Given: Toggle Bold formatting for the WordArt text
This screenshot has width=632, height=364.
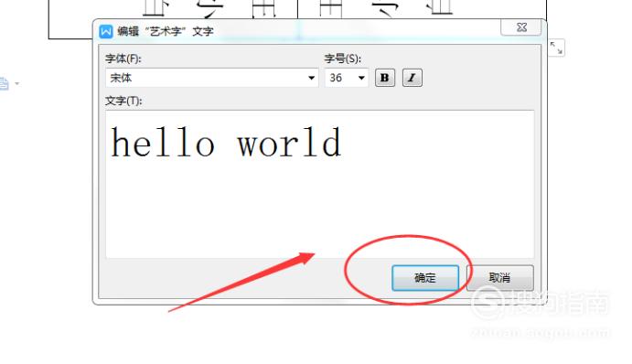Looking at the screenshot, I should pos(385,78).
